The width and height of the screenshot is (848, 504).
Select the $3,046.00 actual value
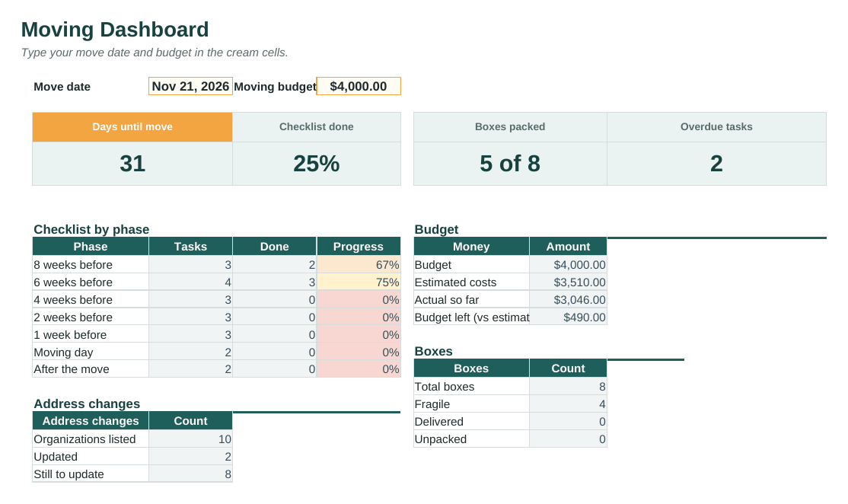click(568, 300)
